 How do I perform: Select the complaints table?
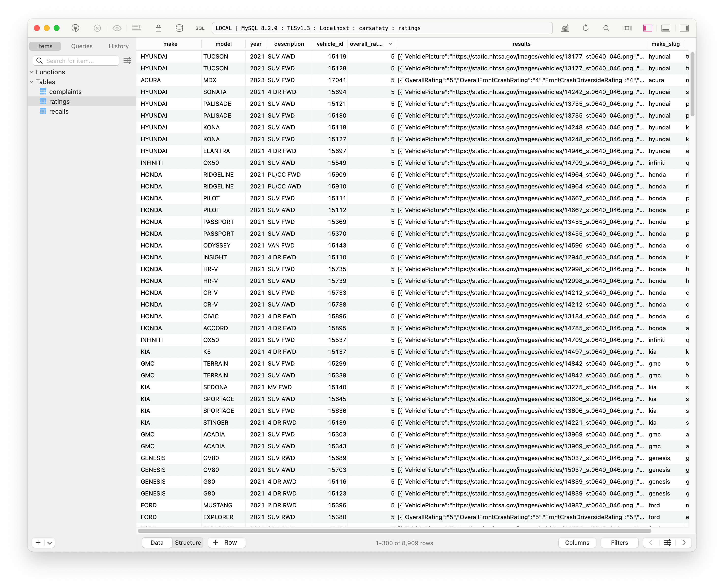pyautogui.click(x=65, y=92)
